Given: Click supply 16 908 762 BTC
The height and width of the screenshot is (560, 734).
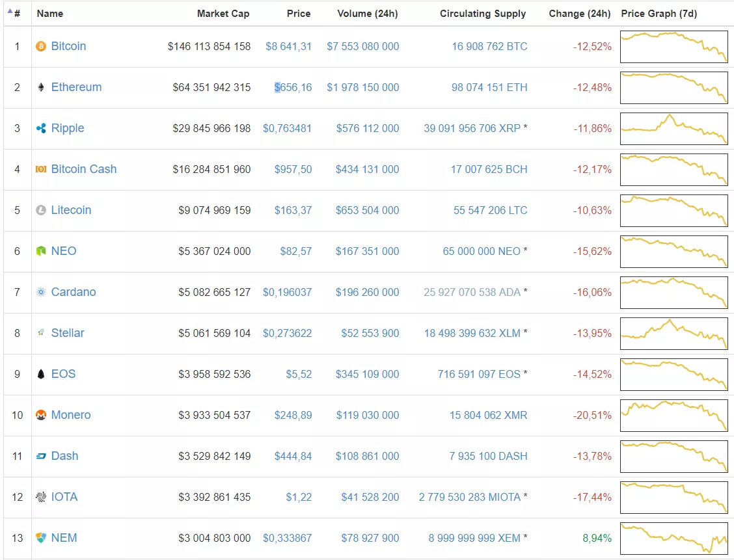Looking at the screenshot, I should [489, 46].
